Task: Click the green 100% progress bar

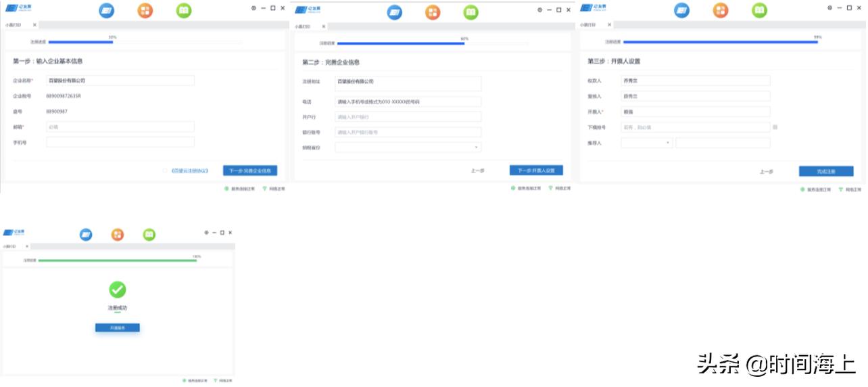Action: (118, 260)
